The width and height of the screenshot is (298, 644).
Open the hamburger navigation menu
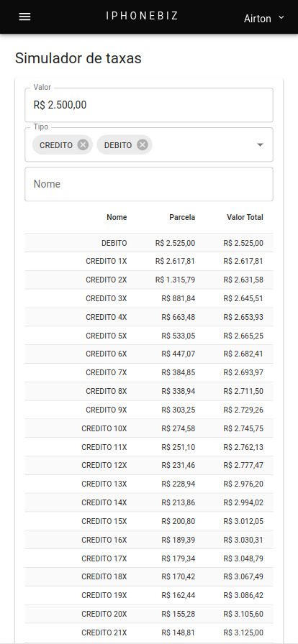(24, 17)
